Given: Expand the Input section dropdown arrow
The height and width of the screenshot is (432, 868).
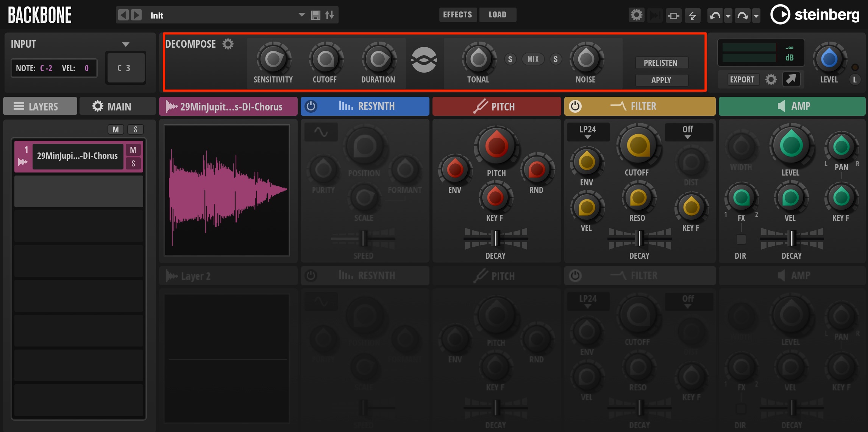Looking at the screenshot, I should click(x=126, y=44).
